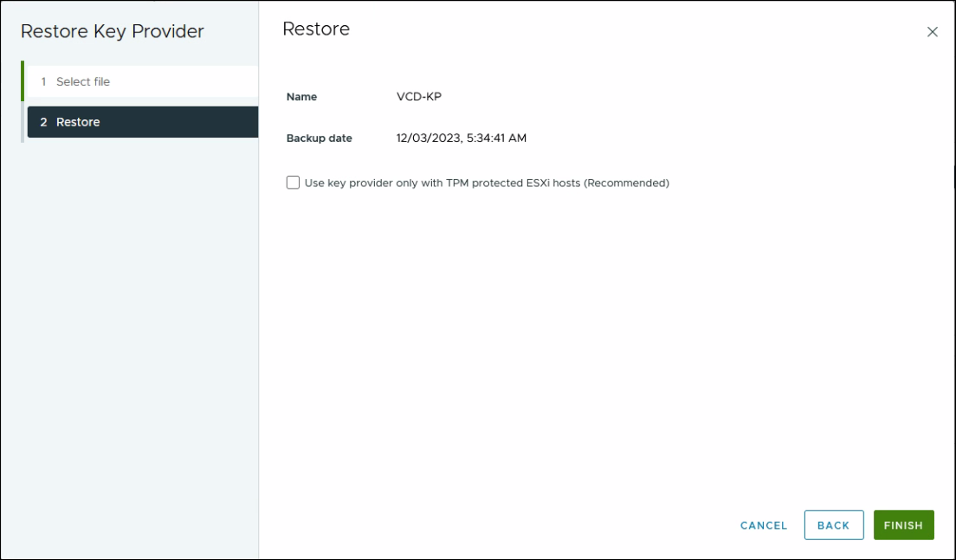Screen dimensions: 956x560
Task: Click the Restore heading in the content pane
Action: pyautogui.click(x=317, y=29)
